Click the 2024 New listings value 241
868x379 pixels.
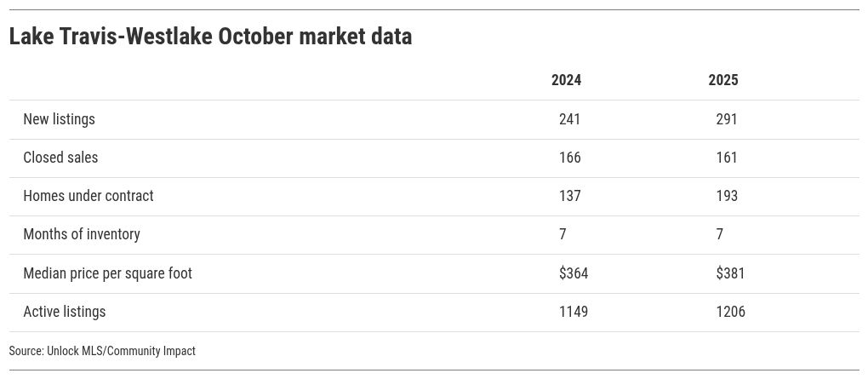click(569, 119)
